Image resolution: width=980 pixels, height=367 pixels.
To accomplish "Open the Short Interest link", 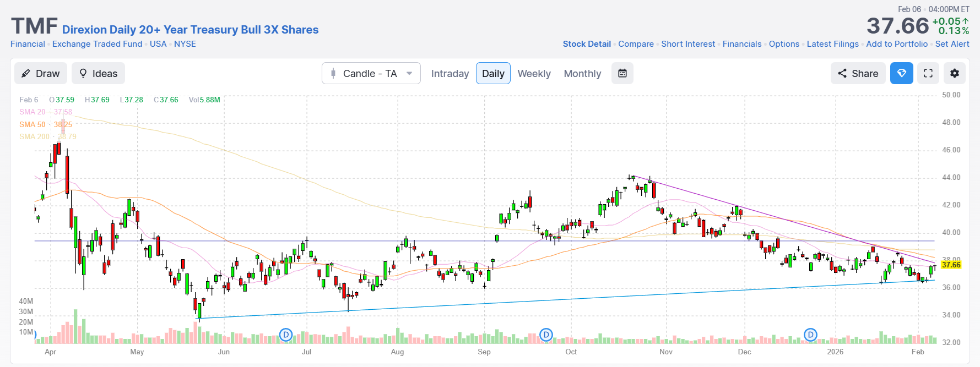I will [x=688, y=44].
